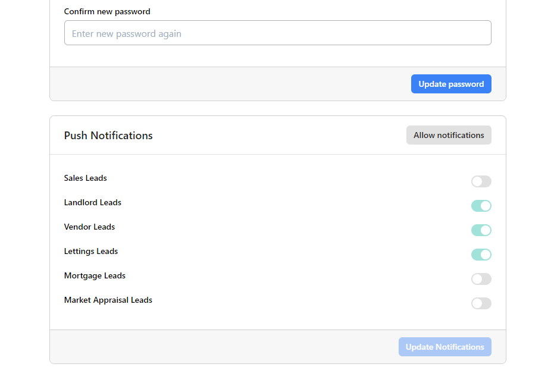551x392 pixels.
Task: Enable the Market Appraisal Leads toggle
Action: pyautogui.click(x=481, y=303)
